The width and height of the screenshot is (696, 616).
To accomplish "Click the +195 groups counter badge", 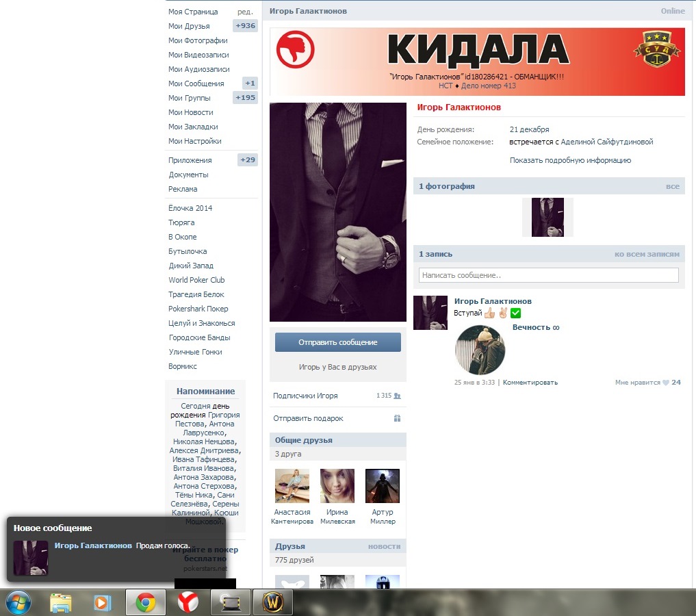I will 246,98.
